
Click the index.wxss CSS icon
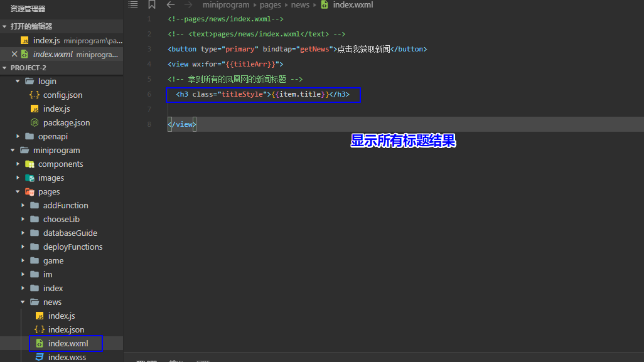pyautogui.click(x=40, y=357)
